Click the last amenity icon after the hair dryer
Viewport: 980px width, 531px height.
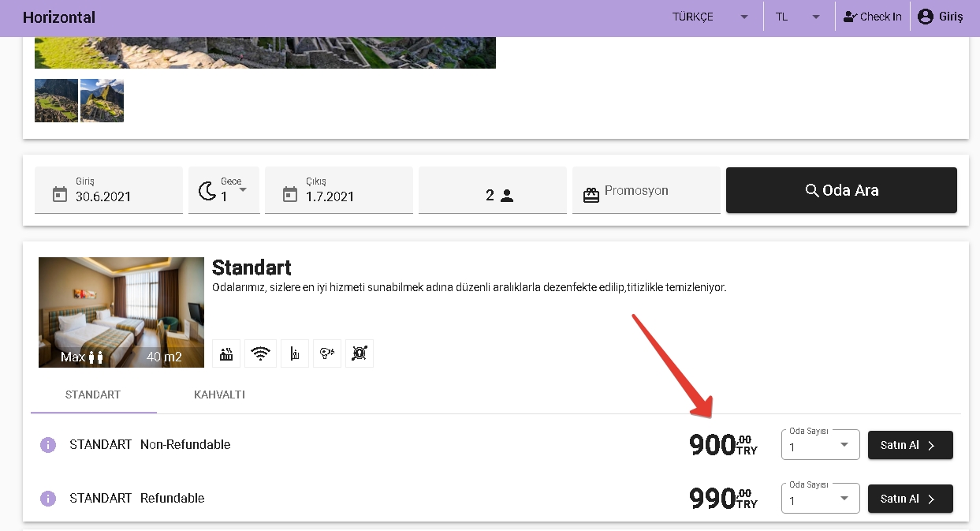[x=360, y=353]
